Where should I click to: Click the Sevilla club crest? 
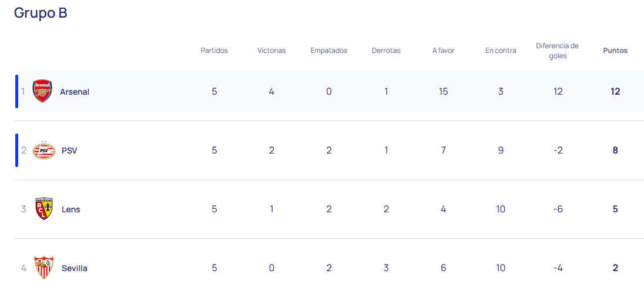[44, 268]
